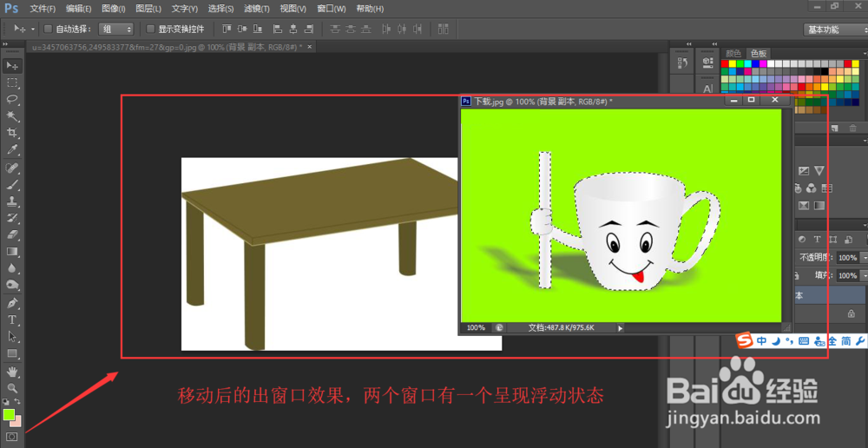The image size is (868, 448).
Task: Select the Brush tool
Action: 12,184
